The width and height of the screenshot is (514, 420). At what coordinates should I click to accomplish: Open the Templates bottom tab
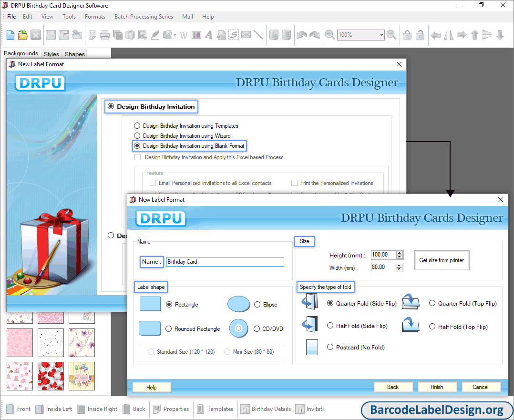point(216,409)
